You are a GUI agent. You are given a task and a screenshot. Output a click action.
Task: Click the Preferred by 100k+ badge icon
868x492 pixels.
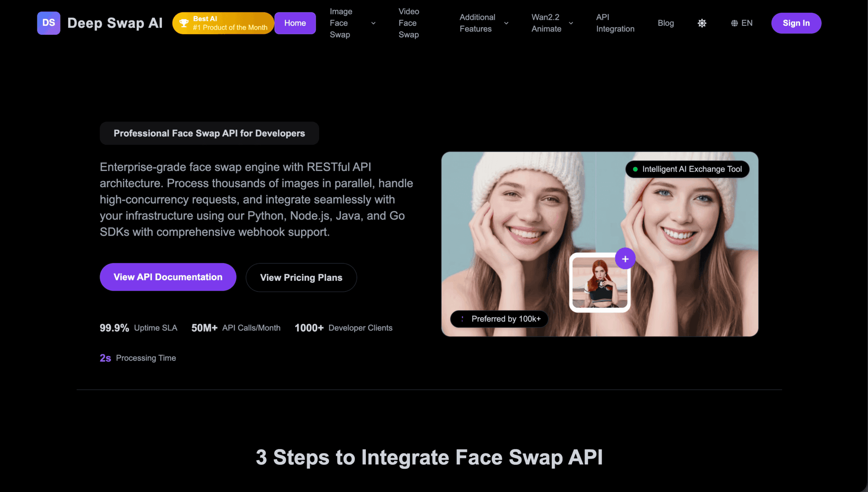click(x=463, y=319)
